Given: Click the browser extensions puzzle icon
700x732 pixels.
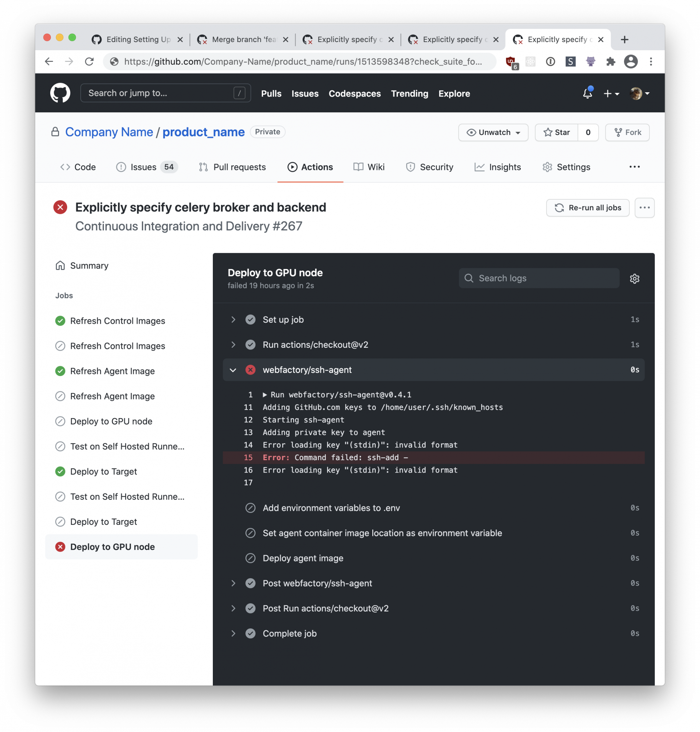Looking at the screenshot, I should click(x=611, y=62).
